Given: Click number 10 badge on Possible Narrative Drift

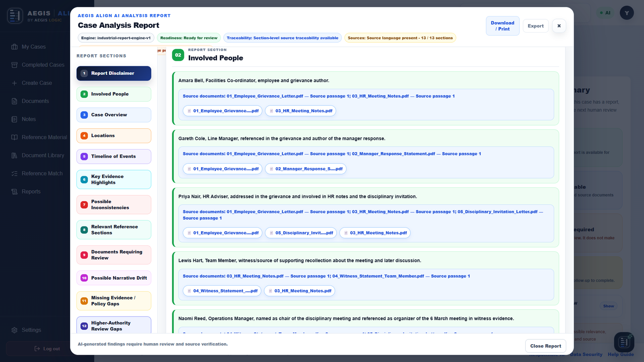Looking at the screenshot, I should tap(84, 278).
